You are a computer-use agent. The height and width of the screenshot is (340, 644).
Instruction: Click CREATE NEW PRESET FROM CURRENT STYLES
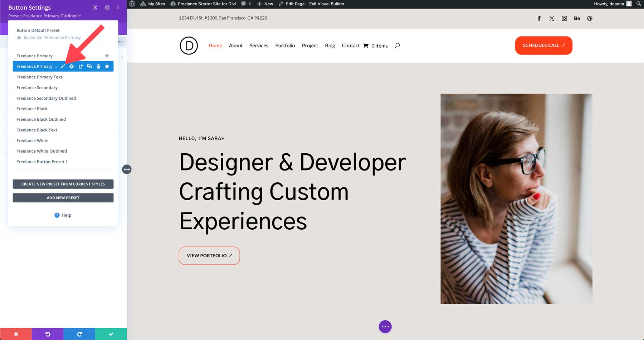tap(63, 184)
